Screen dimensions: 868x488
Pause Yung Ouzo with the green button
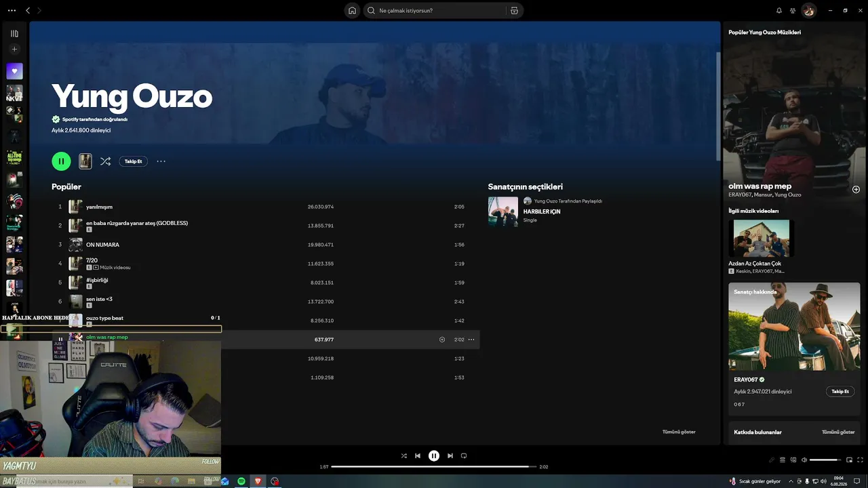61,161
